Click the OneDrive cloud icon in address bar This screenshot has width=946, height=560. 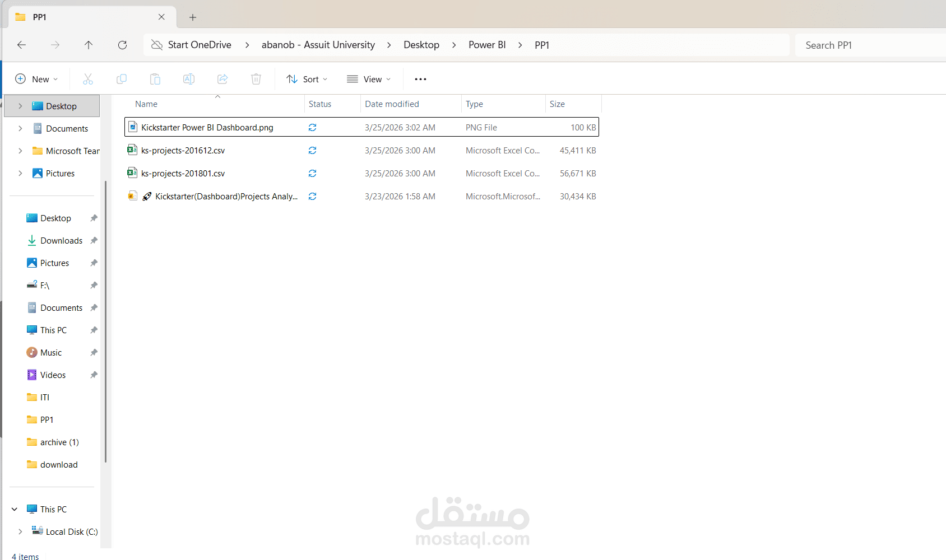[x=157, y=45]
